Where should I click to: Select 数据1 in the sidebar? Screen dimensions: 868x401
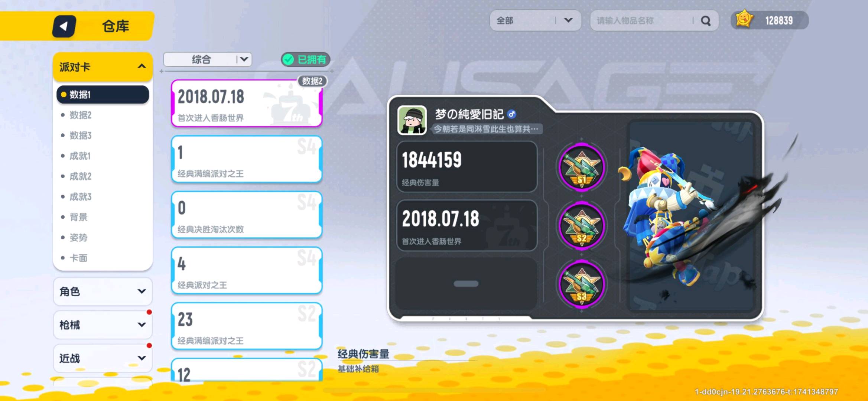103,95
